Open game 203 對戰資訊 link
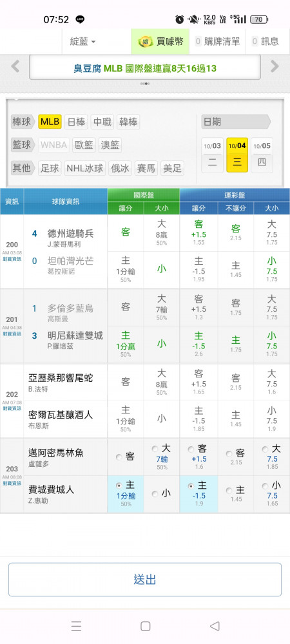 [x=12, y=484]
